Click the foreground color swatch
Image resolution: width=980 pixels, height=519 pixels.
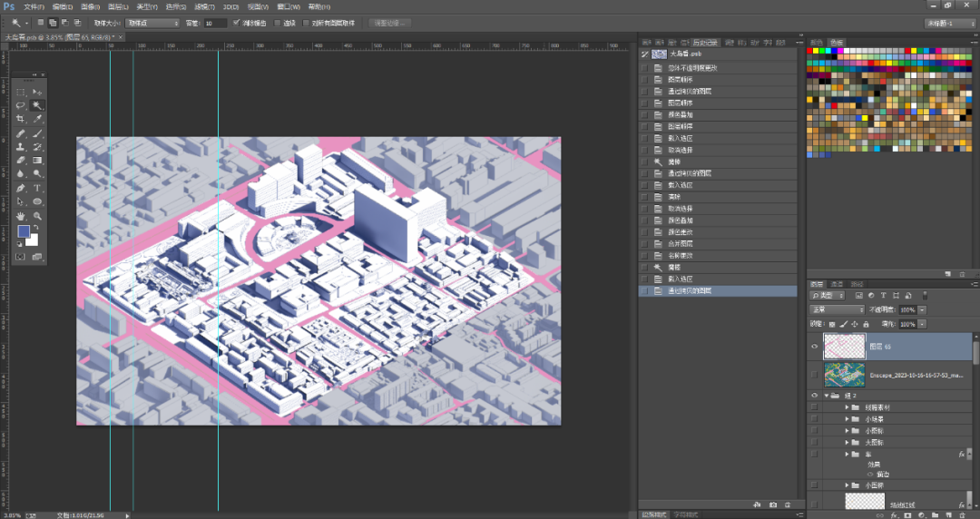(x=24, y=232)
